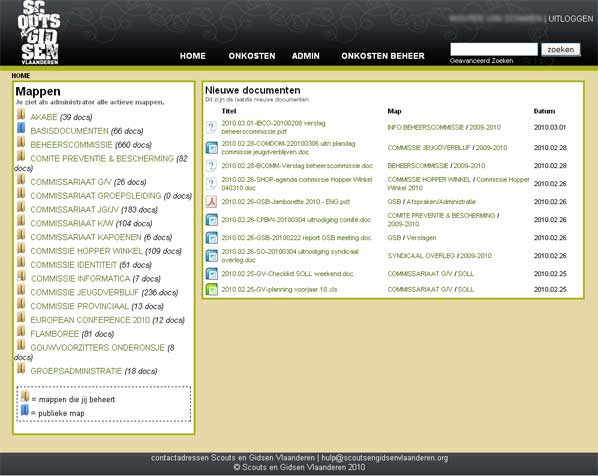598x476 pixels.
Task: Open the HOME menu item
Action: click(193, 56)
